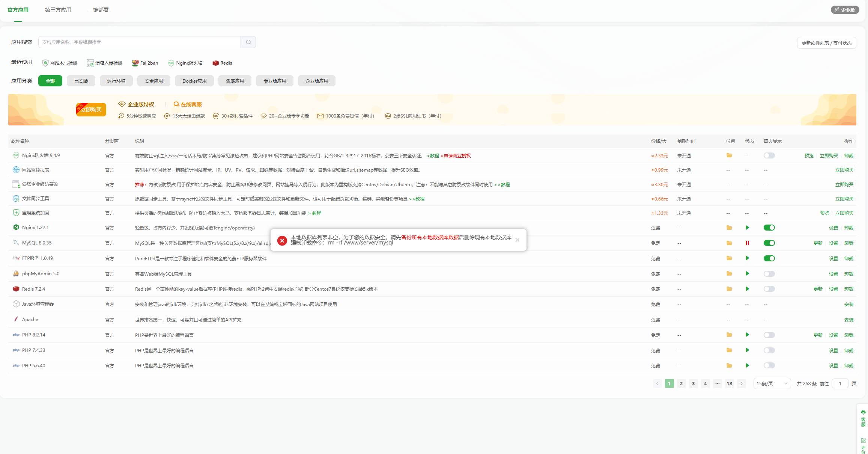Filter by Docker应用 category
Image resolution: width=868 pixels, height=454 pixels.
(194, 81)
